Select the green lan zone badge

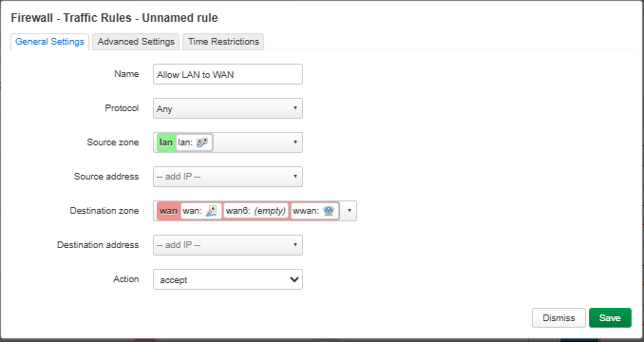165,142
